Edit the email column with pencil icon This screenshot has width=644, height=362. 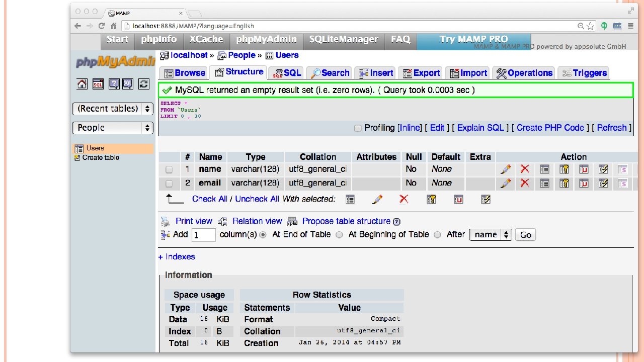click(506, 184)
